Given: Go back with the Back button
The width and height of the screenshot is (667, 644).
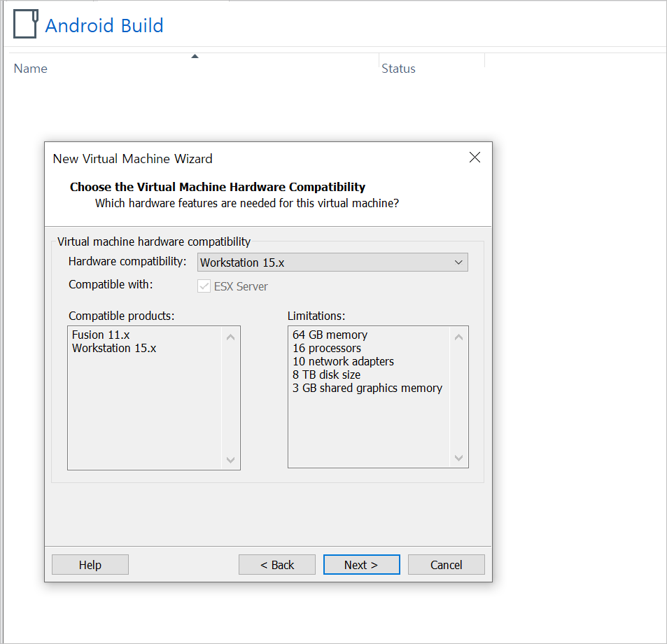Looking at the screenshot, I should tap(277, 564).
